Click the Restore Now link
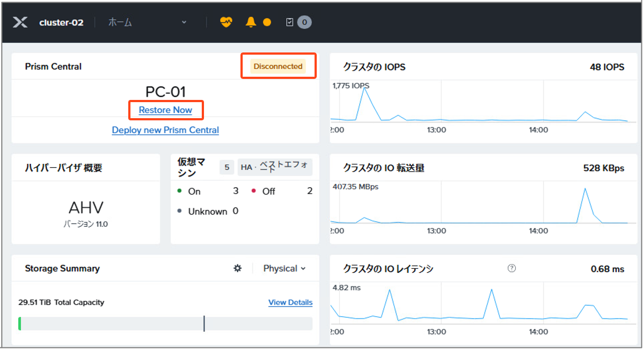Viewport: 644px width, 350px height. (x=165, y=110)
